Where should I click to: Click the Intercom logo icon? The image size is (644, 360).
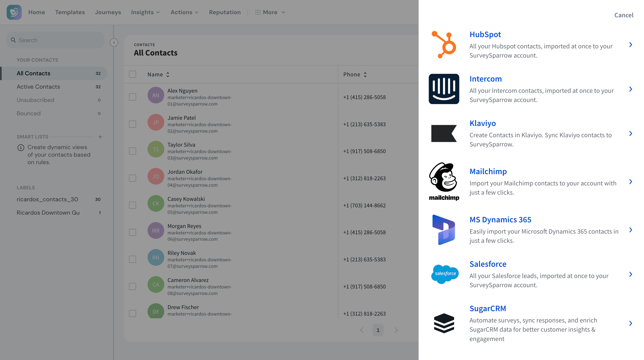tap(444, 89)
